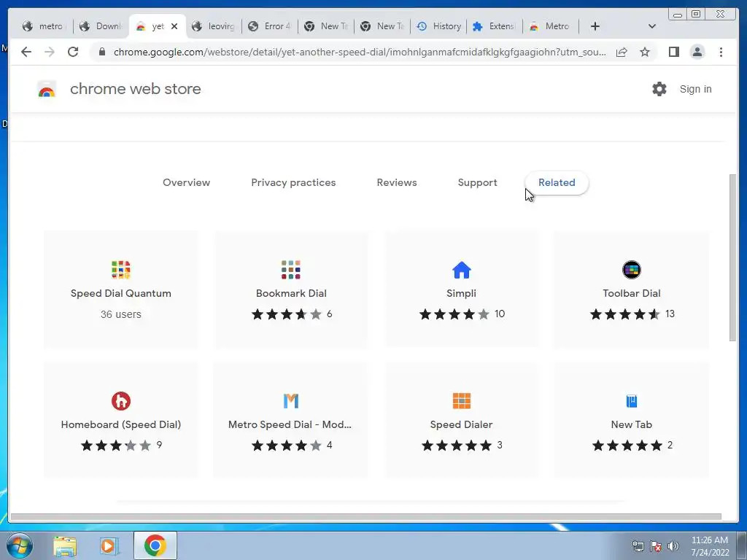Click the Chrome Web Store logo
The width and height of the screenshot is (747, 560).
click(x=47, y=89)
